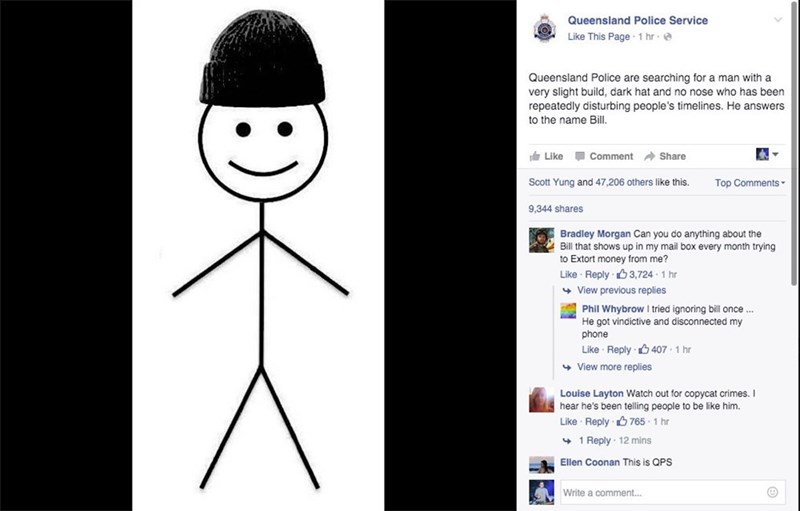This screenshot has width=800, height=511.
Task: Expand View previous replies
Action: pyautogui.click(x=621, y=290)
